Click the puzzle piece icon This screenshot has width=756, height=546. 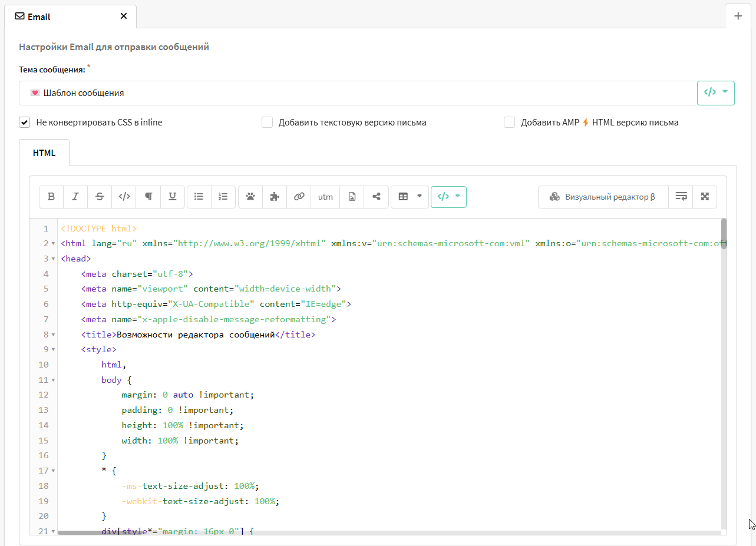coord(275,197)
